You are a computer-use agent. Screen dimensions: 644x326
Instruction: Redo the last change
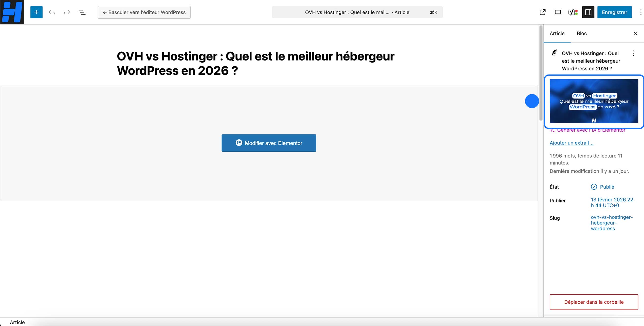coord(66,12)
